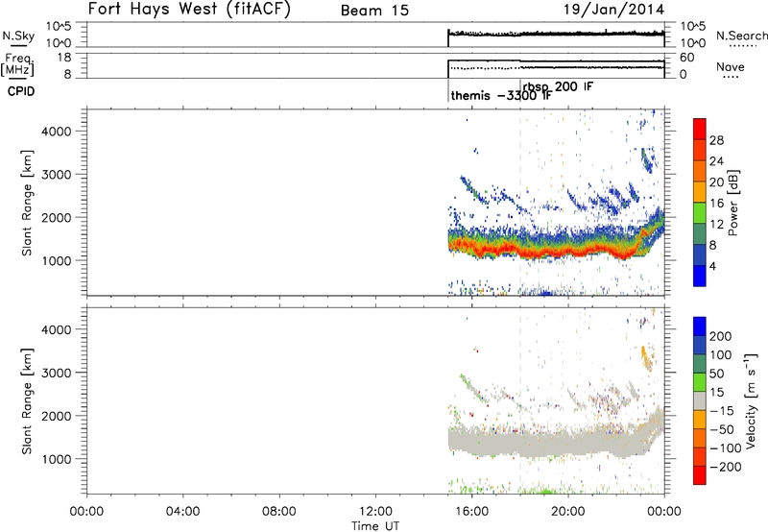Click the date '19/Jan/2014'
This screenshot has width=768, height=532.
(x=613, y=10)
